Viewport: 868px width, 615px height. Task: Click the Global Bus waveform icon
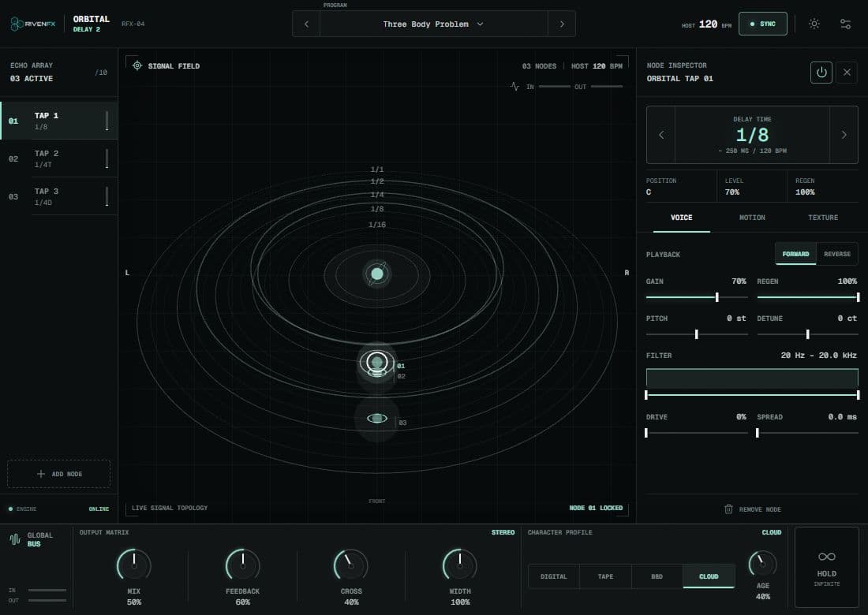pyautogui.click(x=15, y=539)
